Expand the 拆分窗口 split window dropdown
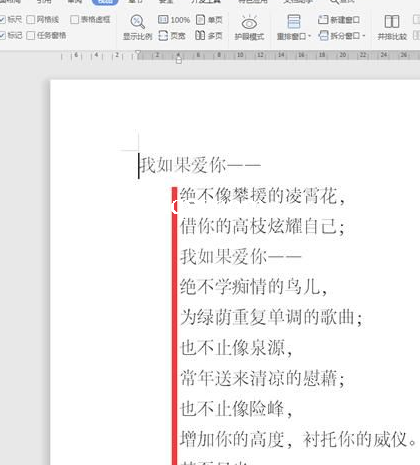This screenshot has width=420, height=465. click(342, 35)
